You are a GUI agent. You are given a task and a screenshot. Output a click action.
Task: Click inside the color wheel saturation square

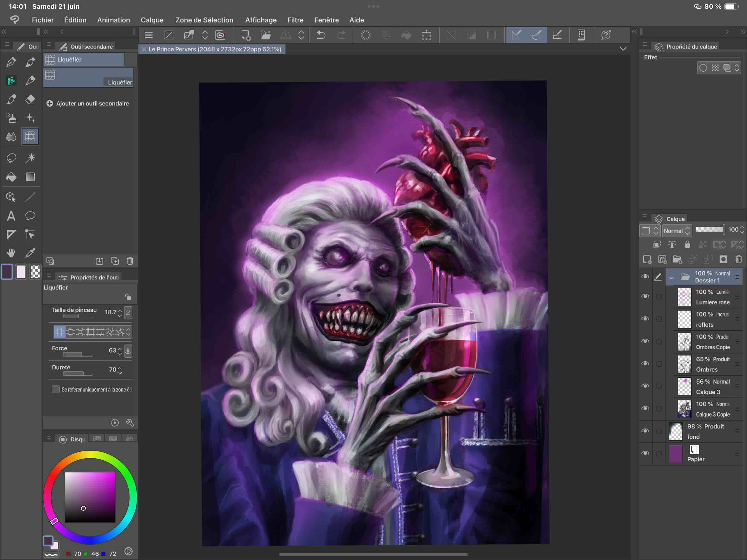pos(90,497)
